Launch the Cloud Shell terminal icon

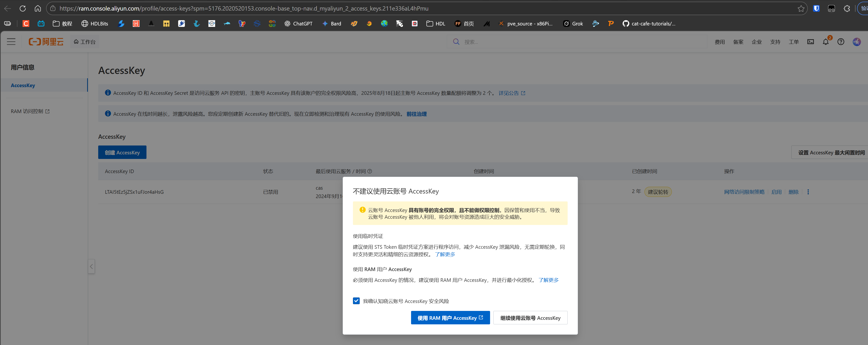(x=810, y=42)
